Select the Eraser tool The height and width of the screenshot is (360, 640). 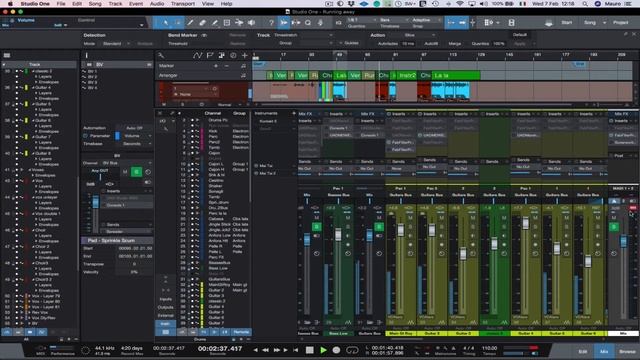click(202, 23)
